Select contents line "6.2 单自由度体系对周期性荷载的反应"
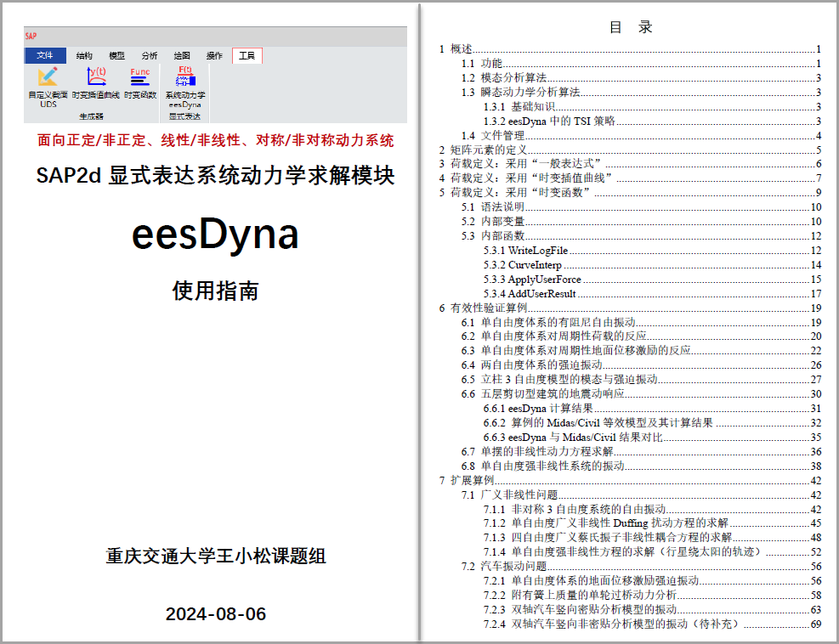 (642, 336)
